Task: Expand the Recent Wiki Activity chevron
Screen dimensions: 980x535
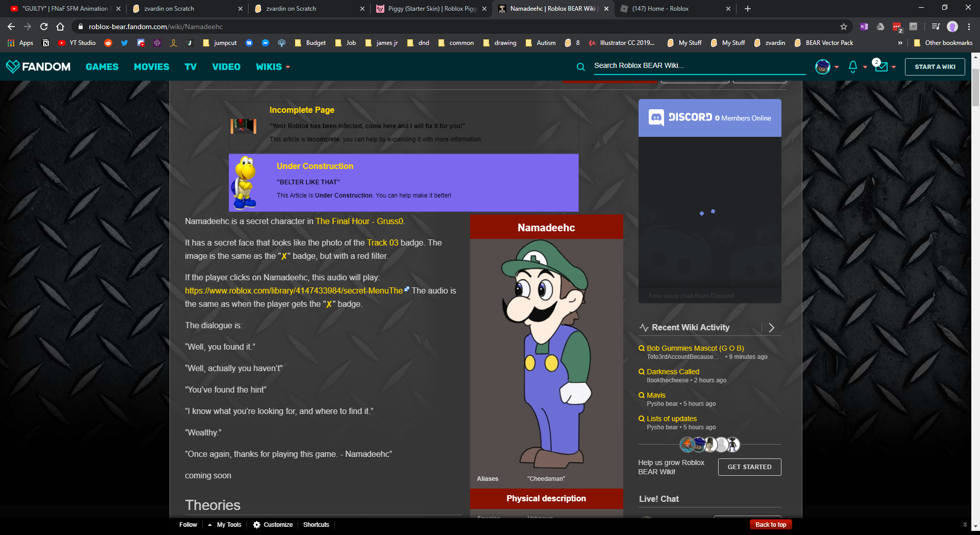Action: coord(772,328)
